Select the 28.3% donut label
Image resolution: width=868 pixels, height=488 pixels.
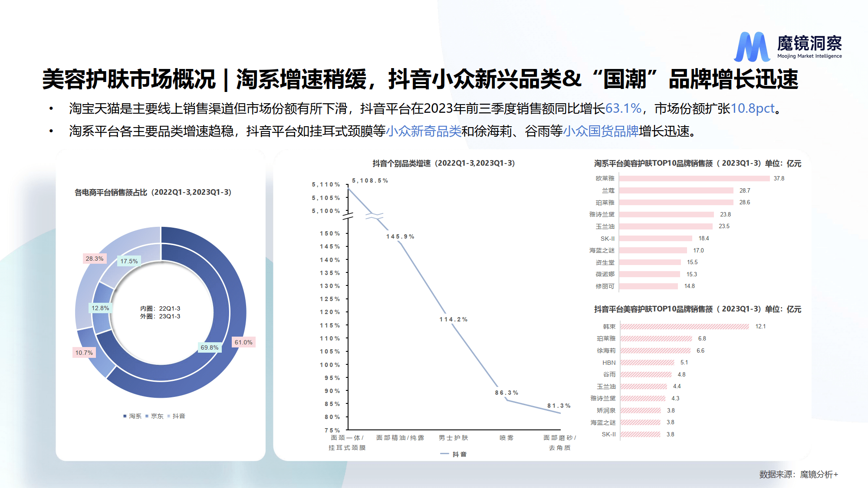[x=95, y=259]
